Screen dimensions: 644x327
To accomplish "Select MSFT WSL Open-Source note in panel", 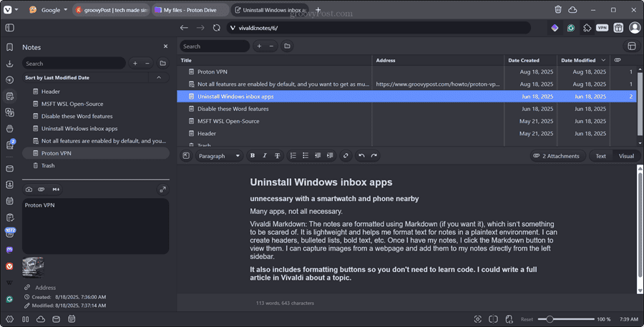I will coord(95,104).
